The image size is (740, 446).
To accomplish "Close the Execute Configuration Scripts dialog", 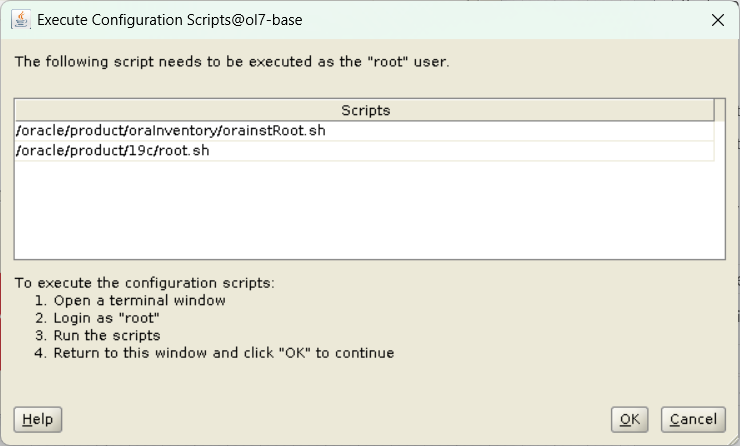I will point(718,20).
